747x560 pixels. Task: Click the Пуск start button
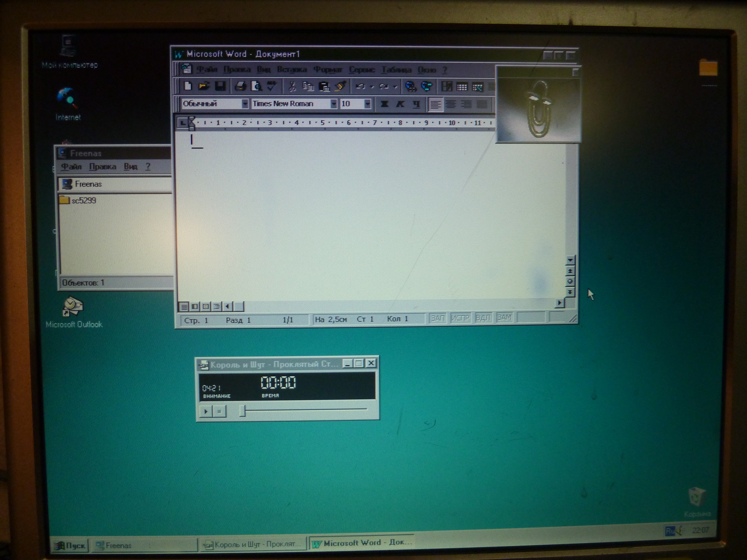point(70,545)
